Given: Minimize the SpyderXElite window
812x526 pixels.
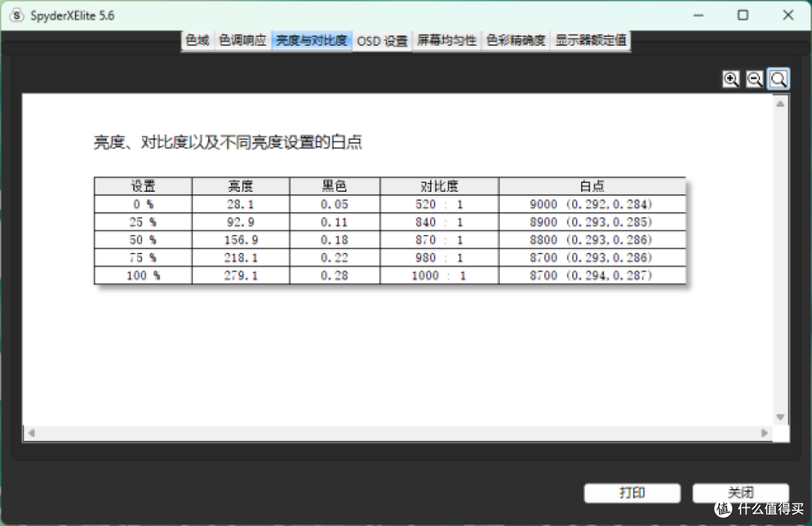Looking at the screenshot, I should pyautogui.click(x=698, y=16).
